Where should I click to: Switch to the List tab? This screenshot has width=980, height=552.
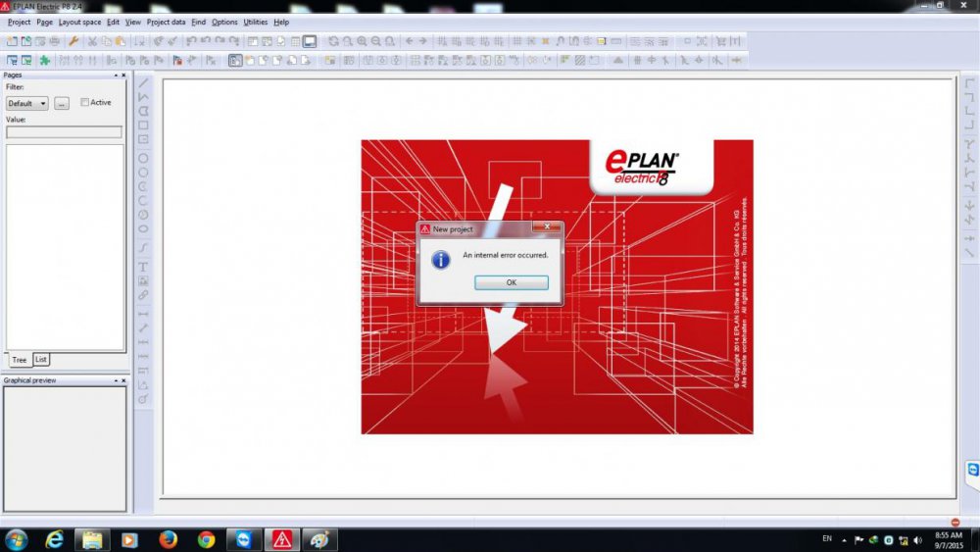pos(41,360)
